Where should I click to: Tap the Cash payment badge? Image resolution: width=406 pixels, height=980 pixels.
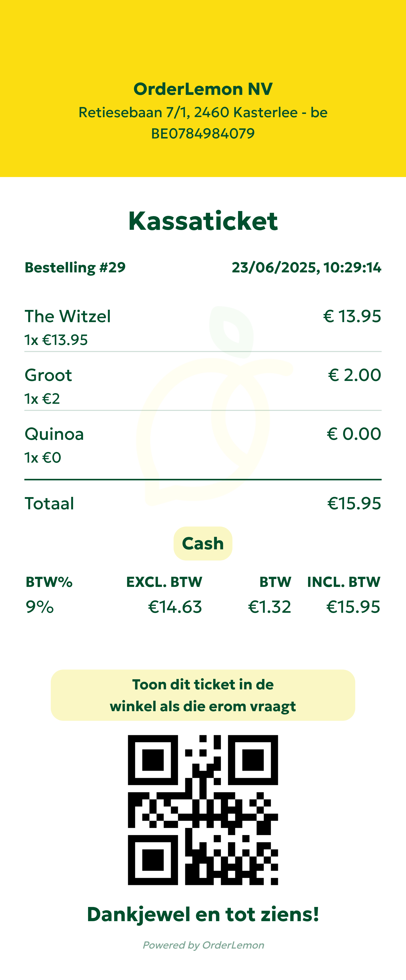[x=203, y=543]
